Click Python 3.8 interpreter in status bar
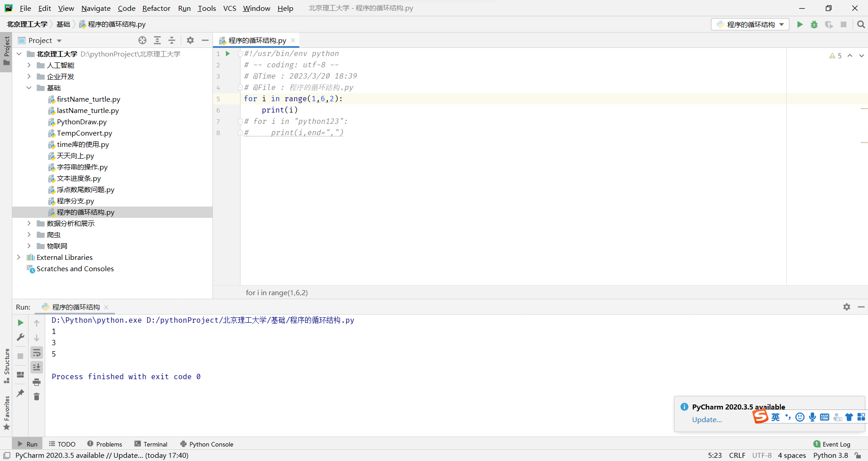Image resolution: width=868 pixels, height=461 pixels. click(830, 455)
